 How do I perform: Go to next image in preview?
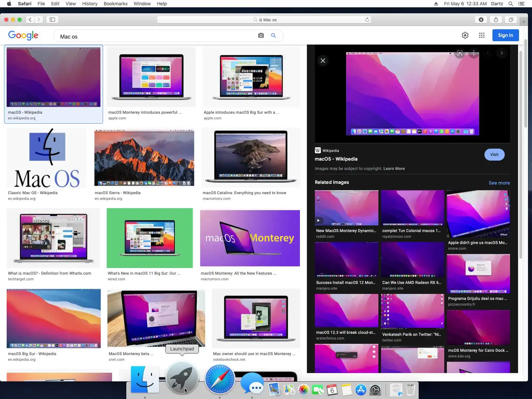tap(502, 53)
